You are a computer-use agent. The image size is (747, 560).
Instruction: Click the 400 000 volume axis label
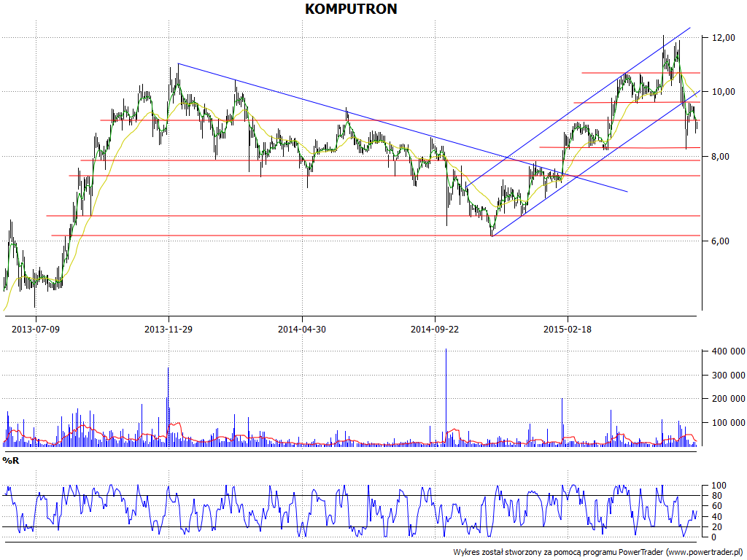tap(728, 351)
